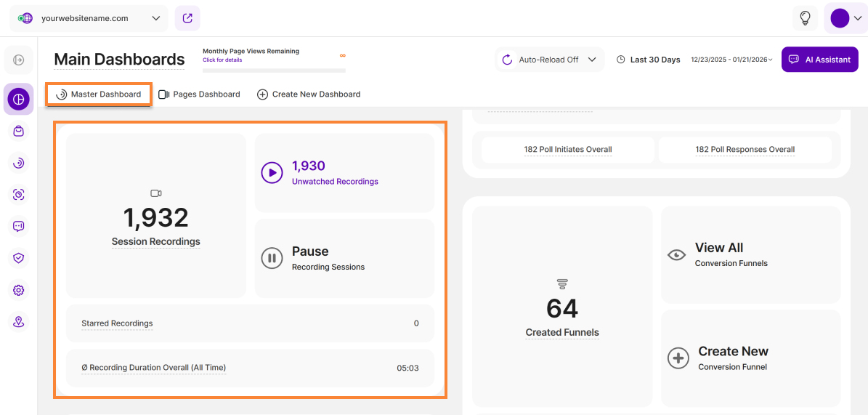Expand the sidebar with arrow icon

19,60
